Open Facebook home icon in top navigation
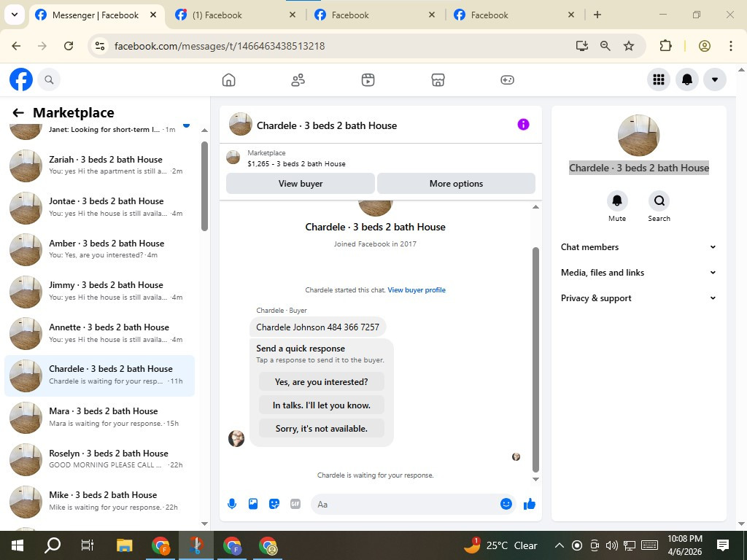 (x=228, y=79)
